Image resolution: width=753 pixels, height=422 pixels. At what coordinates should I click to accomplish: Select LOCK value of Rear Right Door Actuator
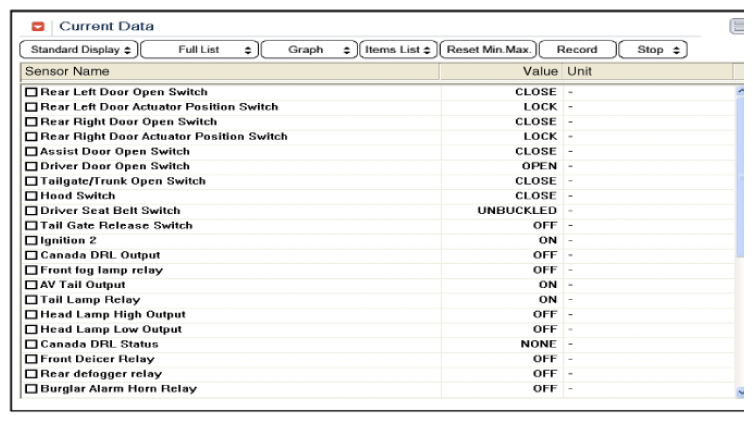540,136
